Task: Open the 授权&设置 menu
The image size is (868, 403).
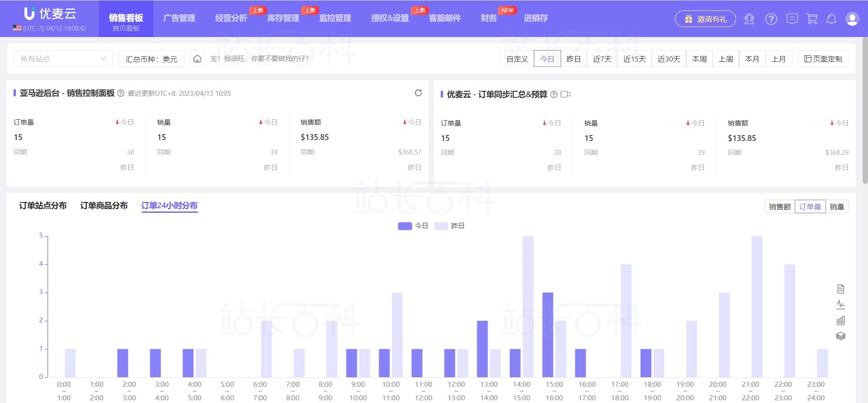Action: [390, 18]
